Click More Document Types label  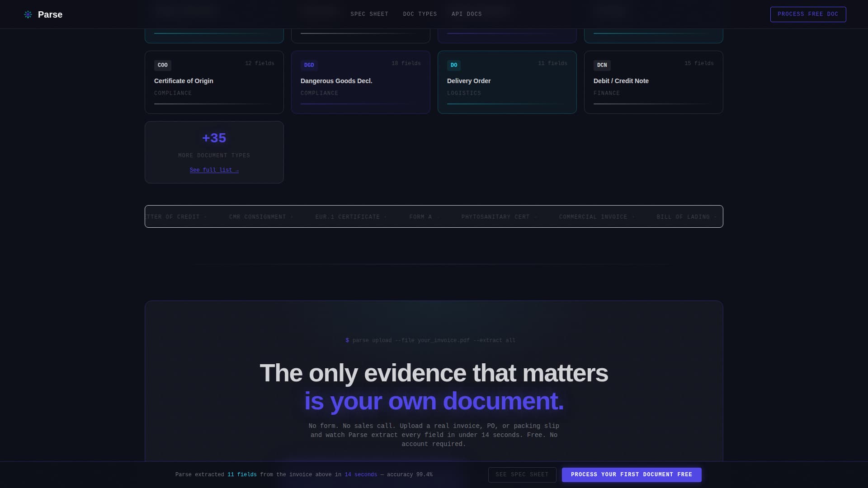214,155
